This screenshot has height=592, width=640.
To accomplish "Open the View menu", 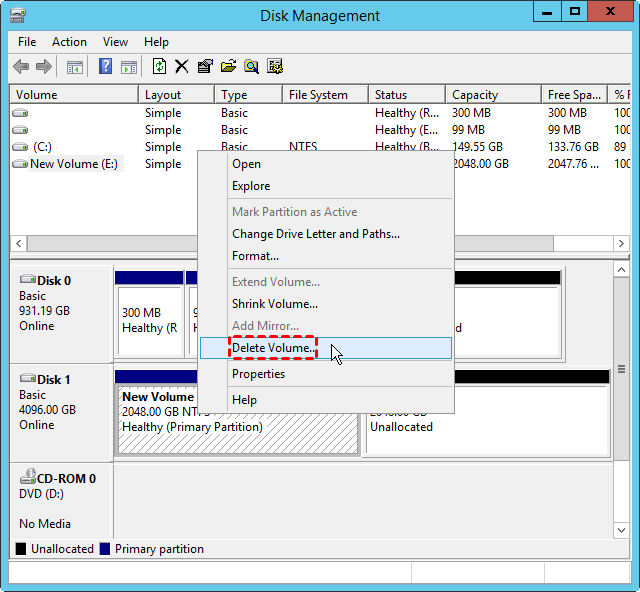I will (x=115, y=42).
